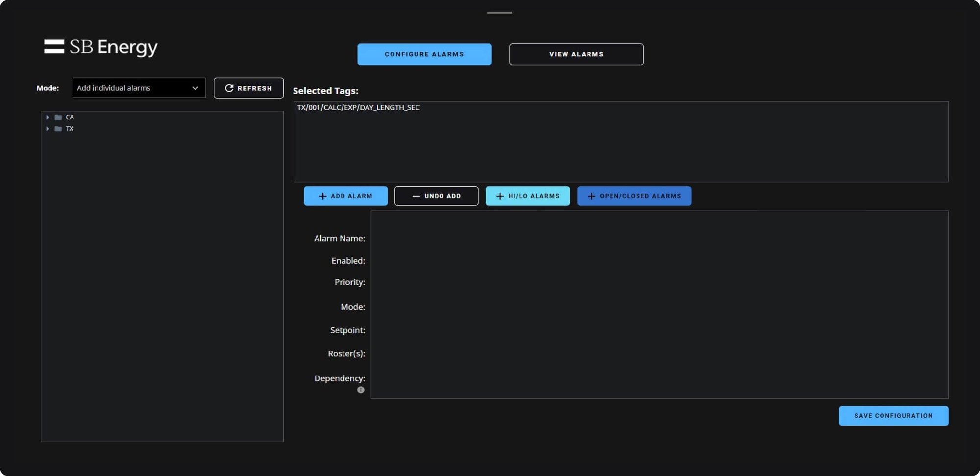Open the Mode dropdown showing Add individual alarms
This screenshot has width=980, height=476.
(139, 88)
